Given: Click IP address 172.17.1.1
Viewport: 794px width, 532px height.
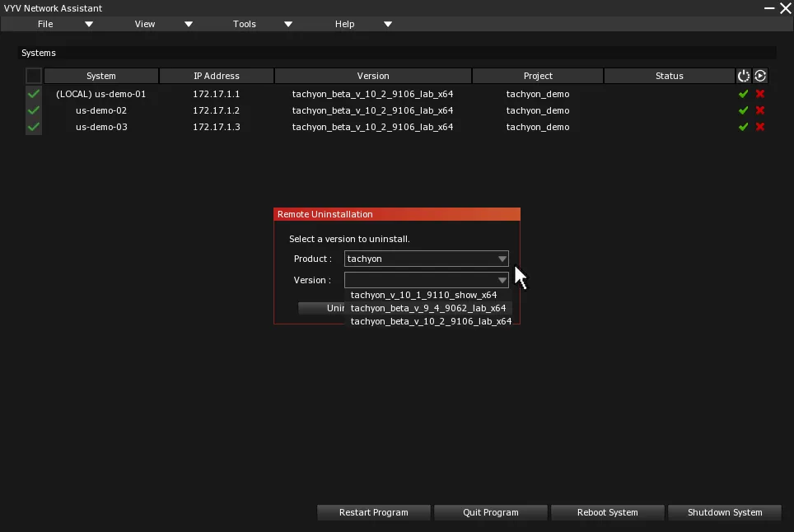Looking at the screenshot, I should click(217, 94).
